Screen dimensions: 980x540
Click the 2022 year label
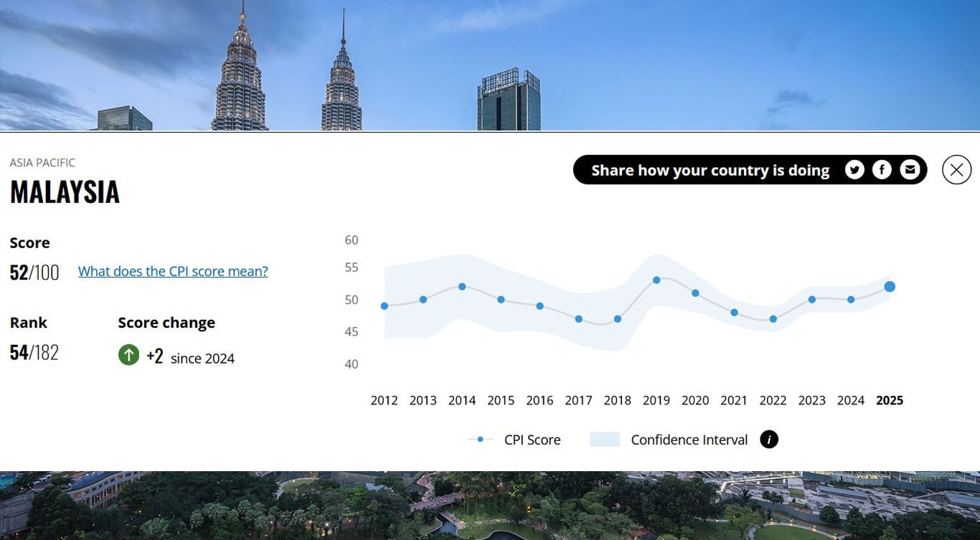click(773, 400)
